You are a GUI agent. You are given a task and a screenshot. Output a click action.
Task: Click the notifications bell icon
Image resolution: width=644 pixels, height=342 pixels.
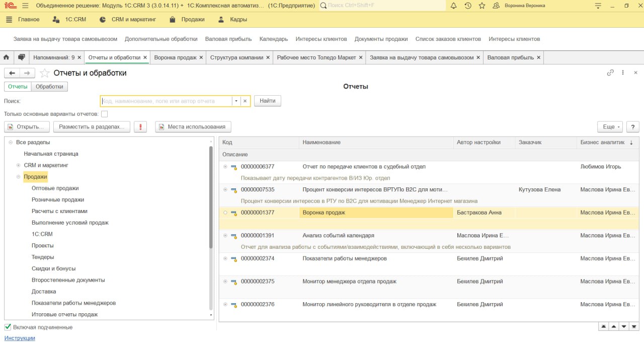point(453,6)
